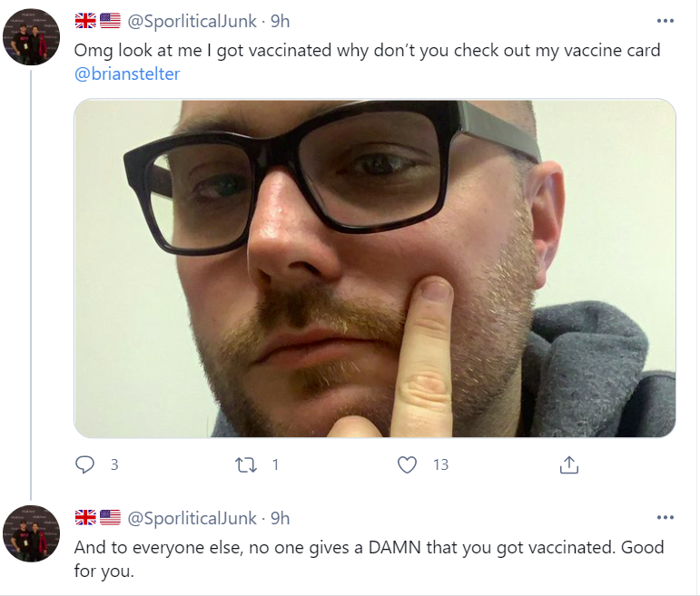Click the retweet count of 1
Viewport: 700px width, 596px height.
[x=275, y=464]
